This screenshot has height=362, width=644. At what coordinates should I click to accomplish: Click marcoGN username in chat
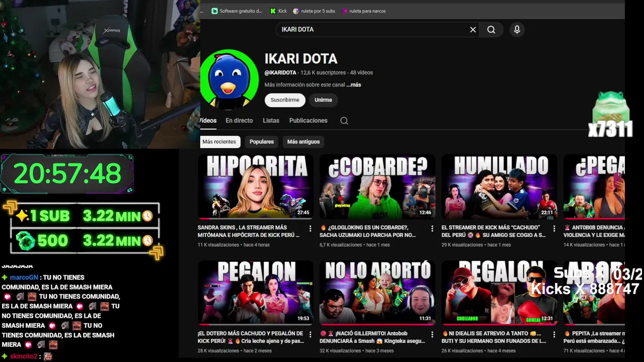click(24, 278)
